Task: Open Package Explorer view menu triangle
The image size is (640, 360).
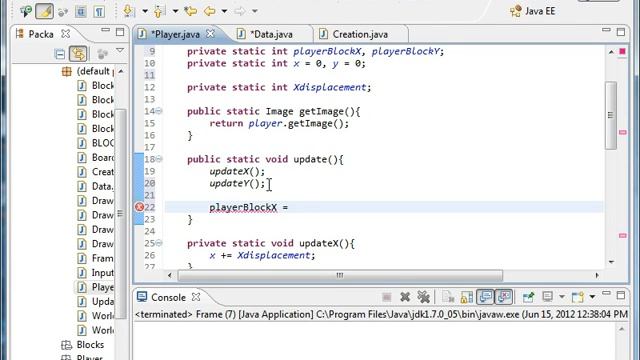Action: click(120, 50)
